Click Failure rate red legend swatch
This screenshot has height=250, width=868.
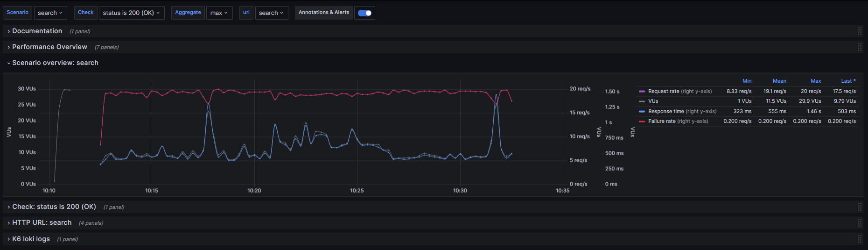pos(642,121)
